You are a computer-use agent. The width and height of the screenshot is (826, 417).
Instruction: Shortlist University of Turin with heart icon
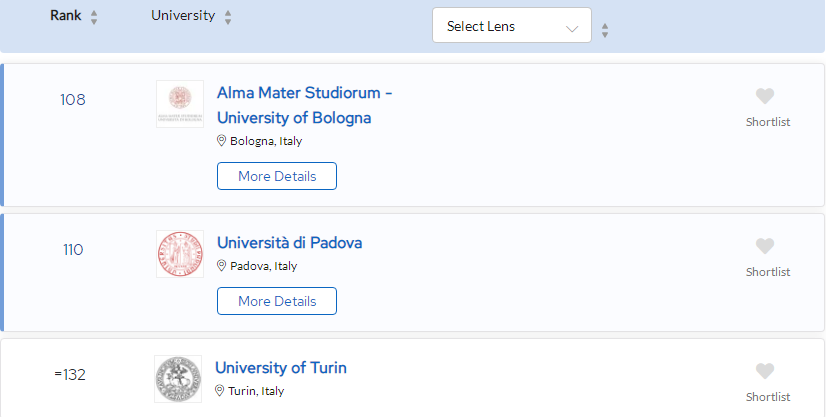pyautogui.click(x=765, y=371)
